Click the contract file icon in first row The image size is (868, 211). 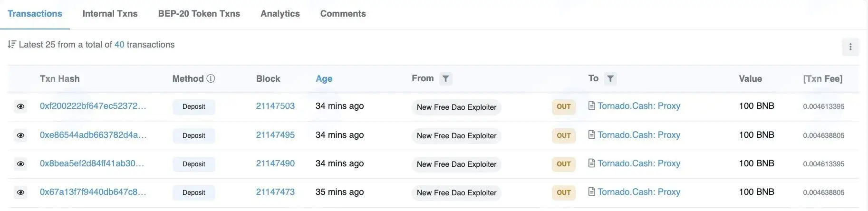[592, 105]
